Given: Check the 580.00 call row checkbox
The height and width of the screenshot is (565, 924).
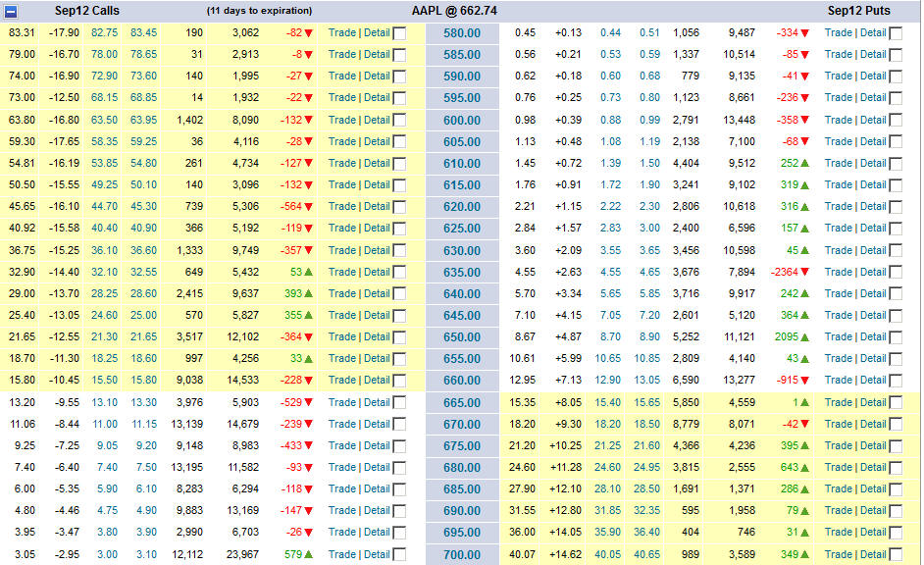Looking at the screenshot, I should pyautogui.click(x=399, y=33).
